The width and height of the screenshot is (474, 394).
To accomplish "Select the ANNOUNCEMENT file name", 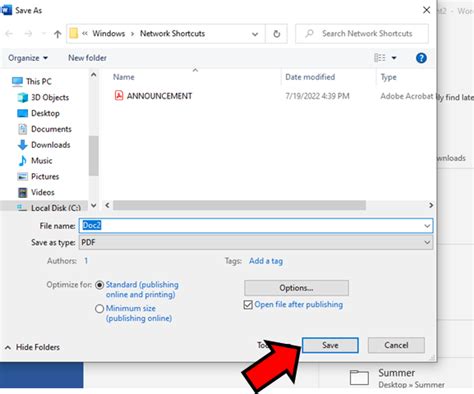I will 159,96.
